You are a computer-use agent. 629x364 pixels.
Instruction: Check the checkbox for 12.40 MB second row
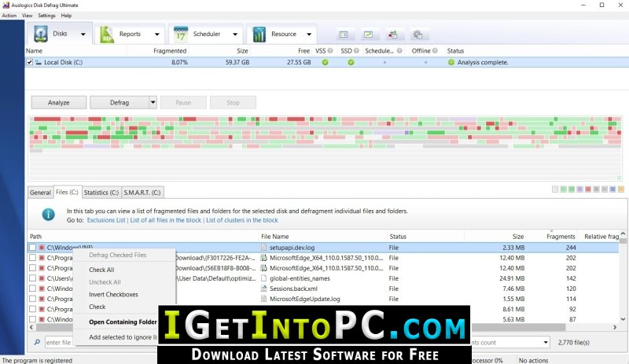32,268
